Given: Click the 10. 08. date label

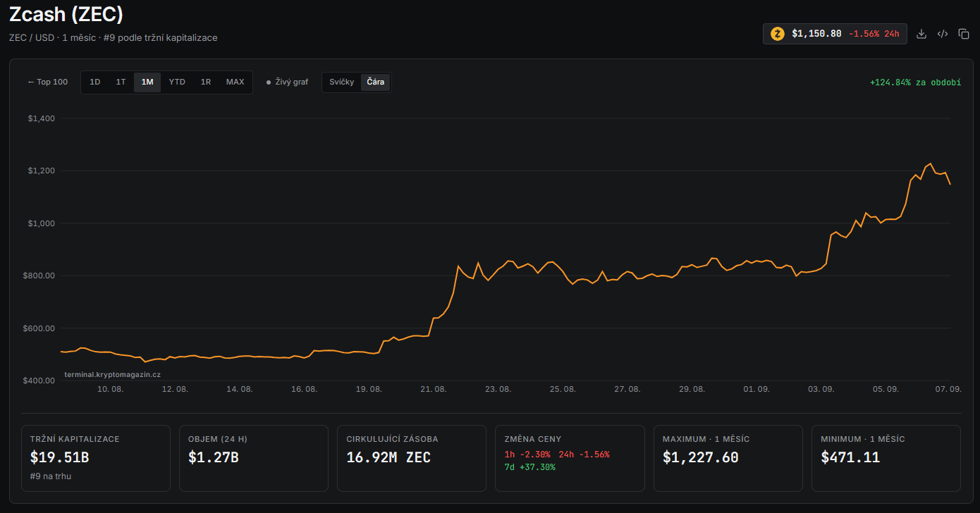Looking at the screenshot, I should pyautogui.click(x=110, y=389).
